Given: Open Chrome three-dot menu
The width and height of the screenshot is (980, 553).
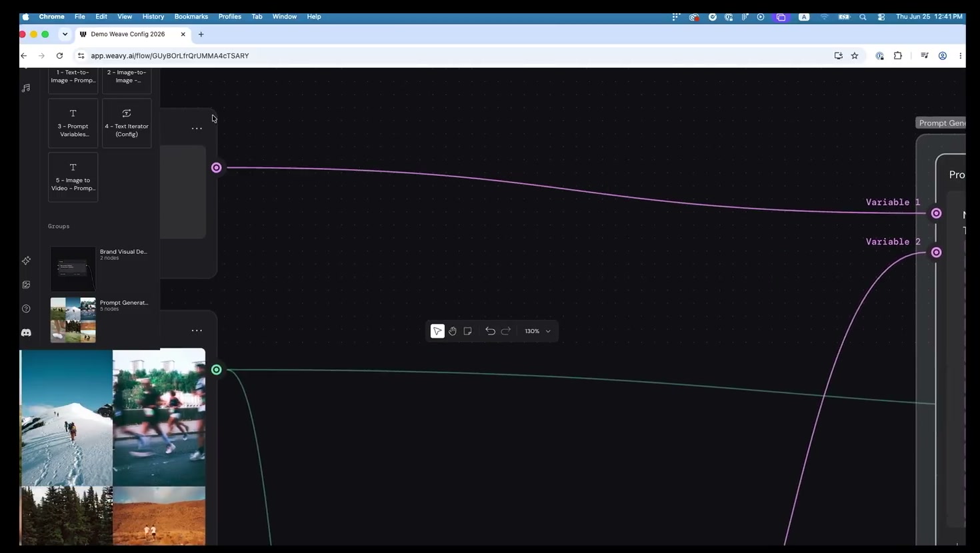Looking at the screenshot, I should point(960,56).
